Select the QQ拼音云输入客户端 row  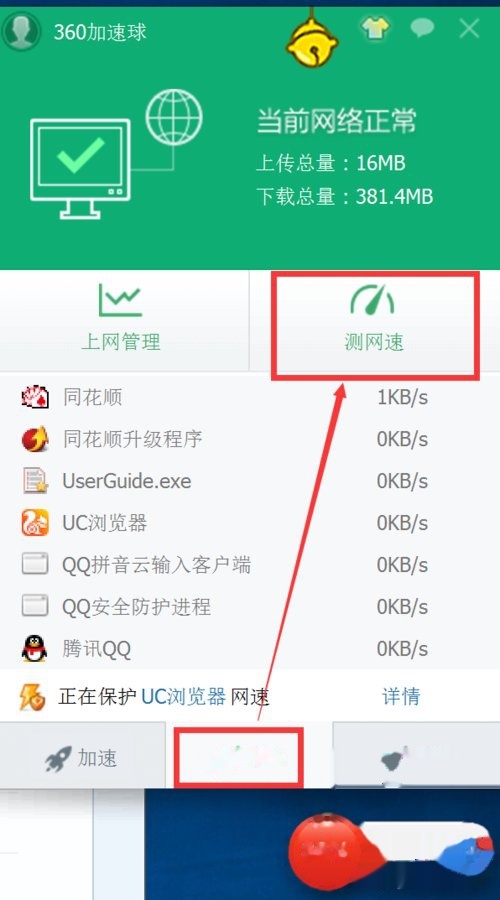(x=250, y=565)
